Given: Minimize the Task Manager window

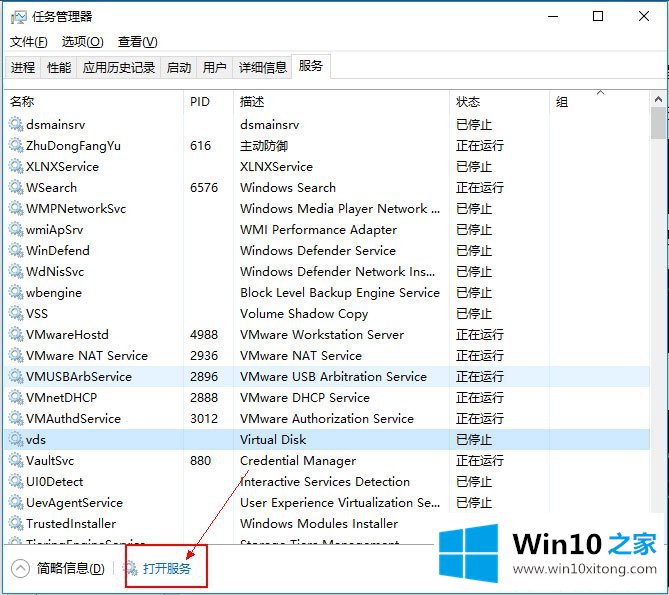Looking at the screenshot, I should [553, 16].
